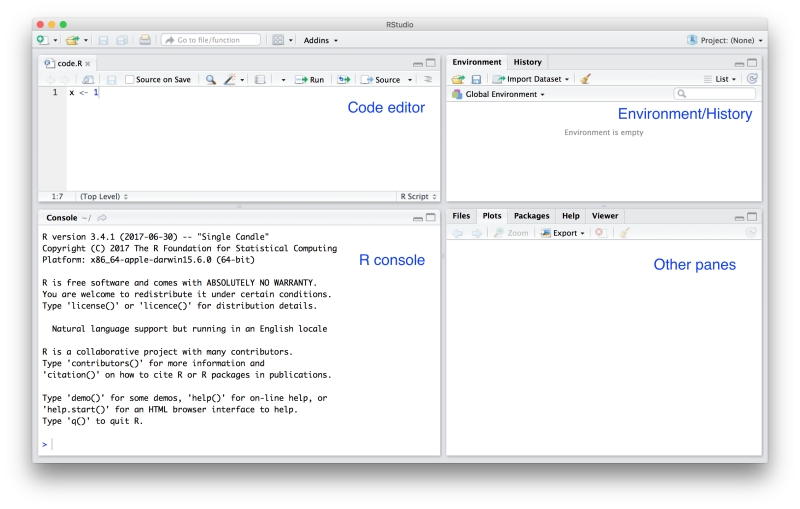This screenshot has width=800, height=509.
Task: Click the Go to file/function field
Action: tap(211, 40)
